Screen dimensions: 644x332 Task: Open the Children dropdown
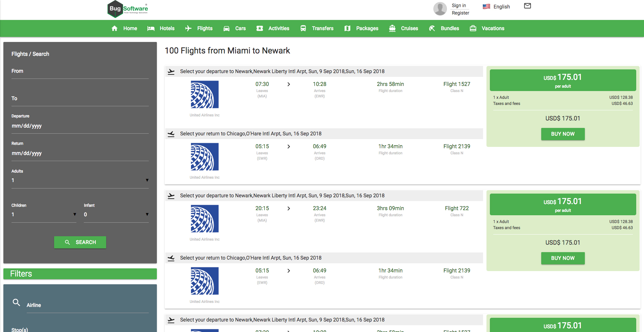click(44, 215)
